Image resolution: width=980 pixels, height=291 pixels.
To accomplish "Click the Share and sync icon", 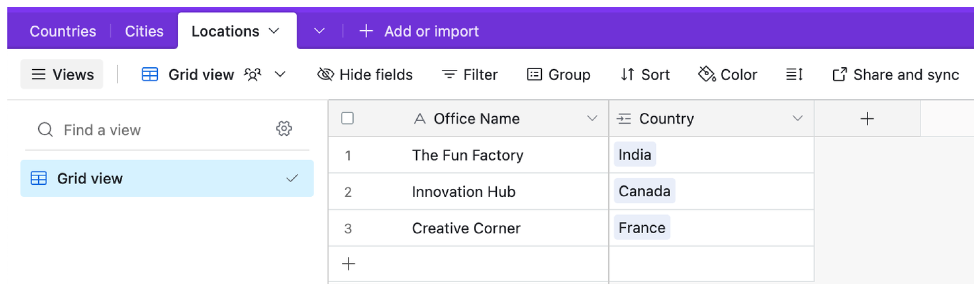I will pos(840,74).
